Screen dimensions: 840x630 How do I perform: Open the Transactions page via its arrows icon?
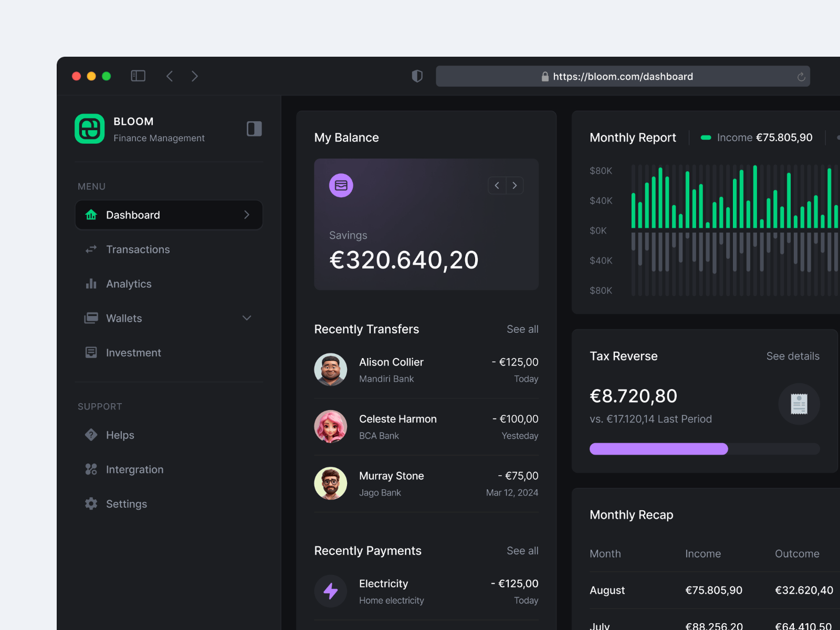(x=91, y=249)
